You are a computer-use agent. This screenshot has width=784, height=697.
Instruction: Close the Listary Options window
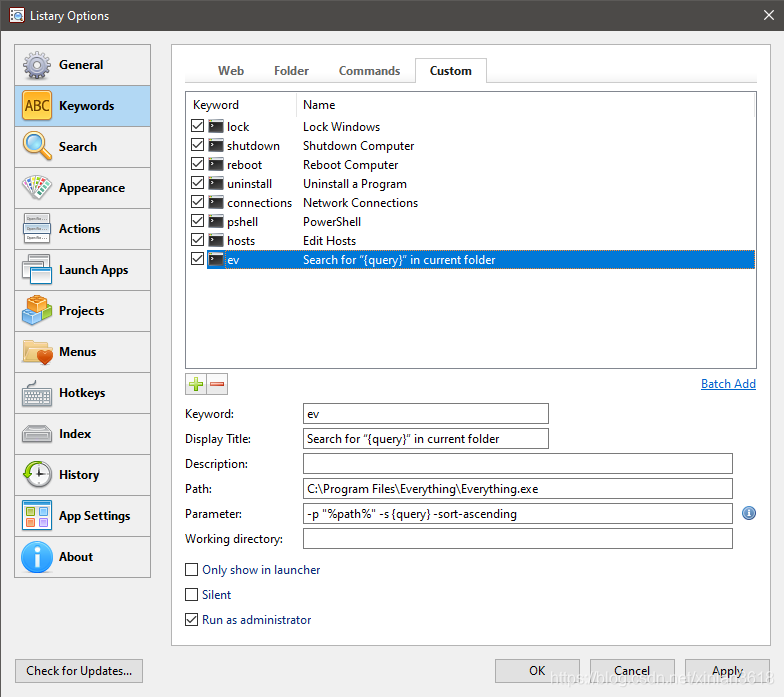pos(768,16)
